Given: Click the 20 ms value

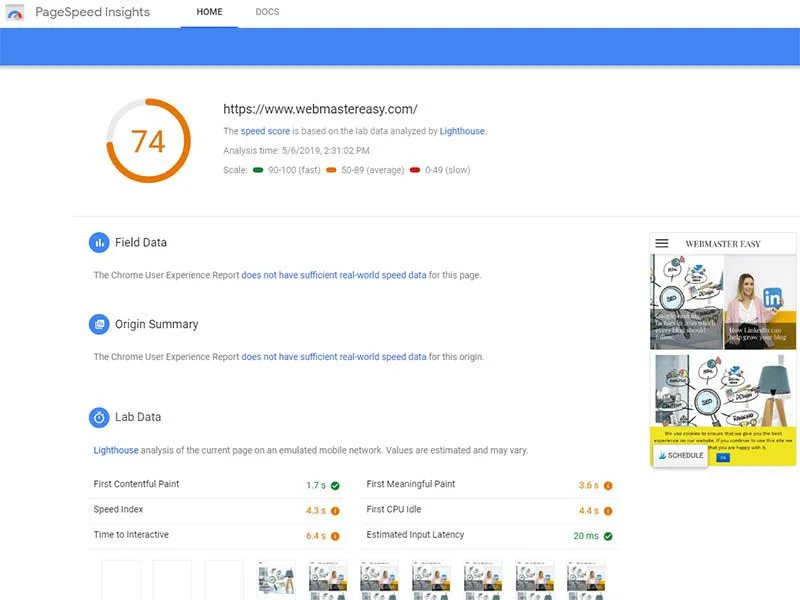Looking at the screenshot, I should (586, 536).
